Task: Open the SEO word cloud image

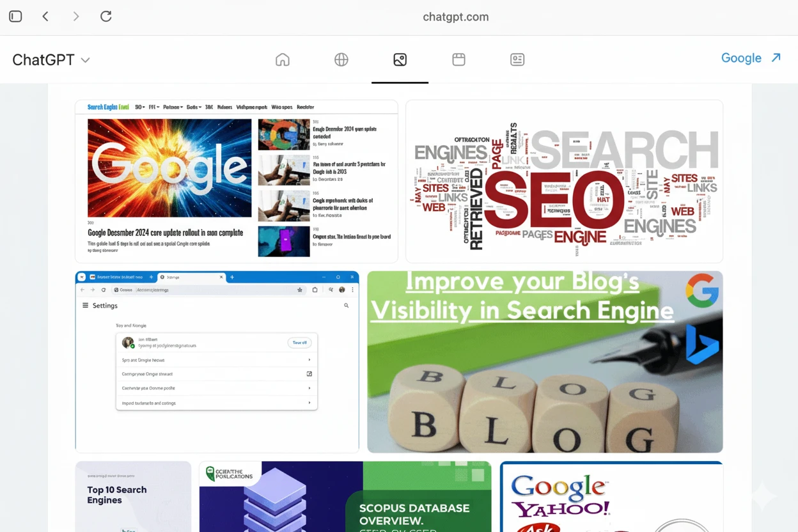Action: pyautogui.click(x=564, y=181)
